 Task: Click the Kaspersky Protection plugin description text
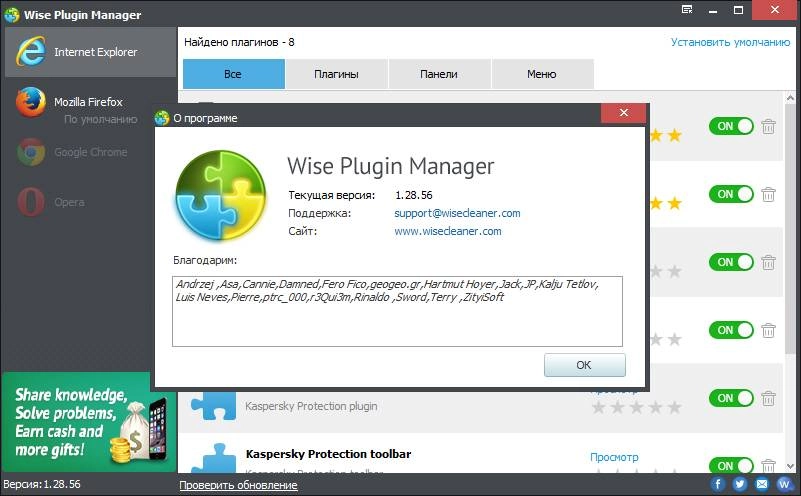311,406
